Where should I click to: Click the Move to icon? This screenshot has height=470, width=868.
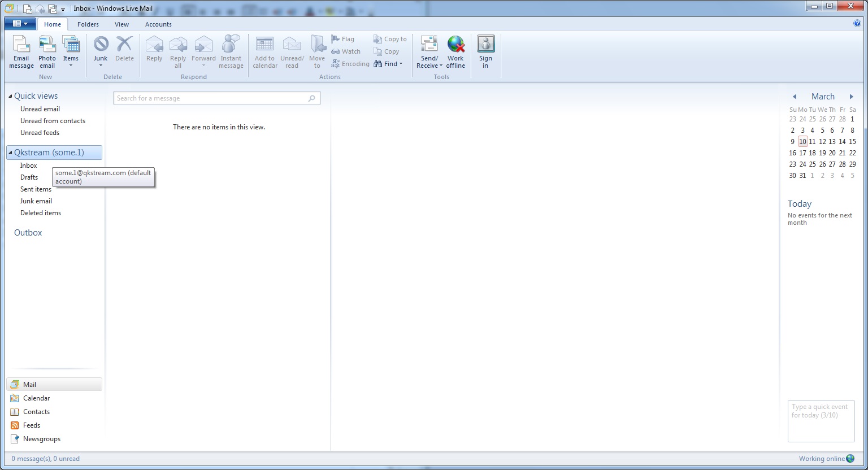(317, 52)
